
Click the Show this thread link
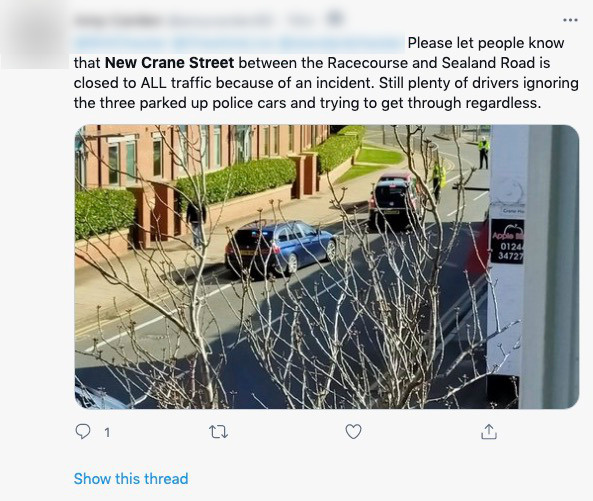(x=131, y=479)
